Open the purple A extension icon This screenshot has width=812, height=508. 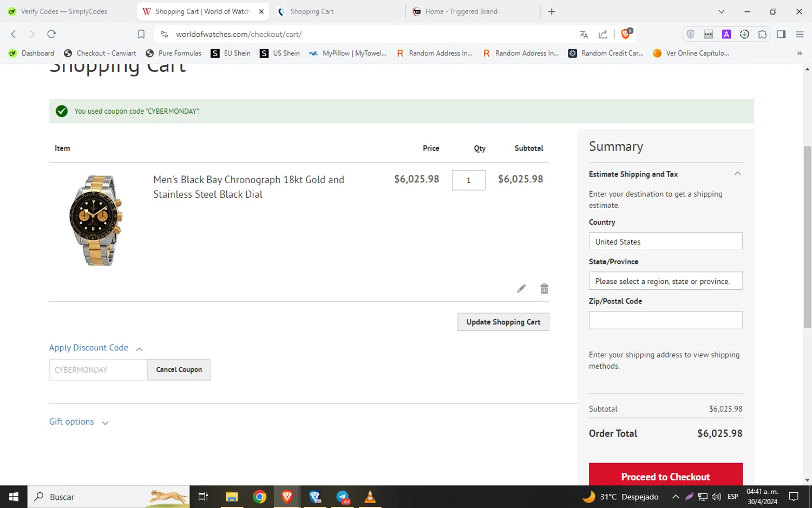tap(726, 34)
